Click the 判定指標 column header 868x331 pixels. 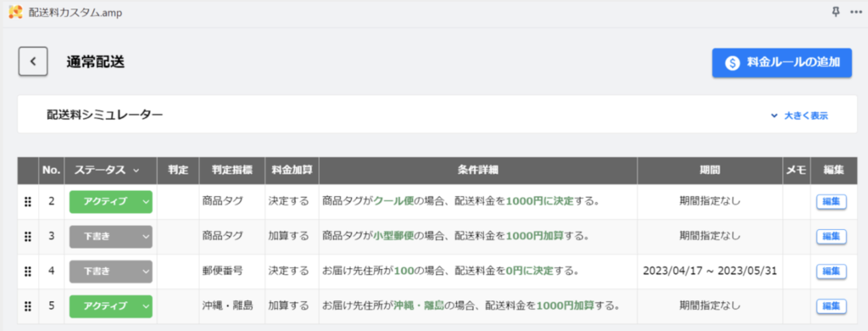pyautogui.click(x=232, y=171)
